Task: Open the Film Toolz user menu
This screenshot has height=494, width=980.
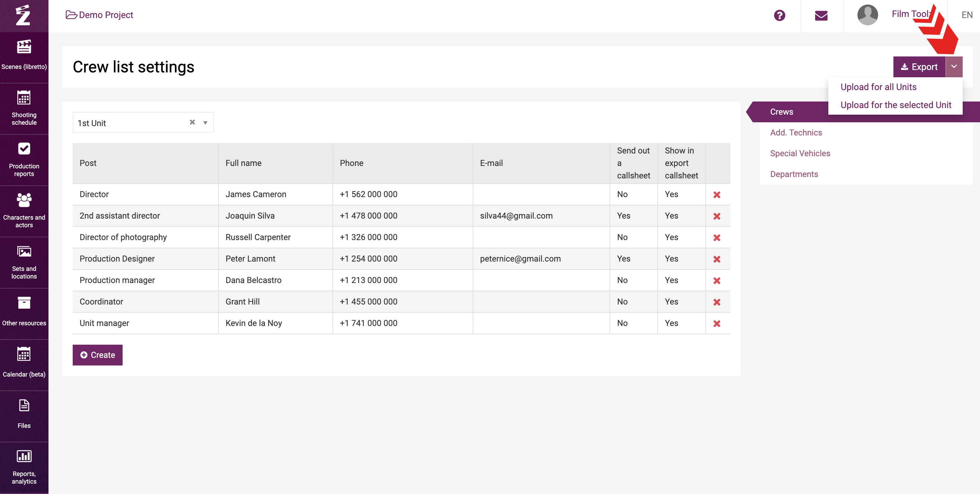Action: tap(911, 14)
